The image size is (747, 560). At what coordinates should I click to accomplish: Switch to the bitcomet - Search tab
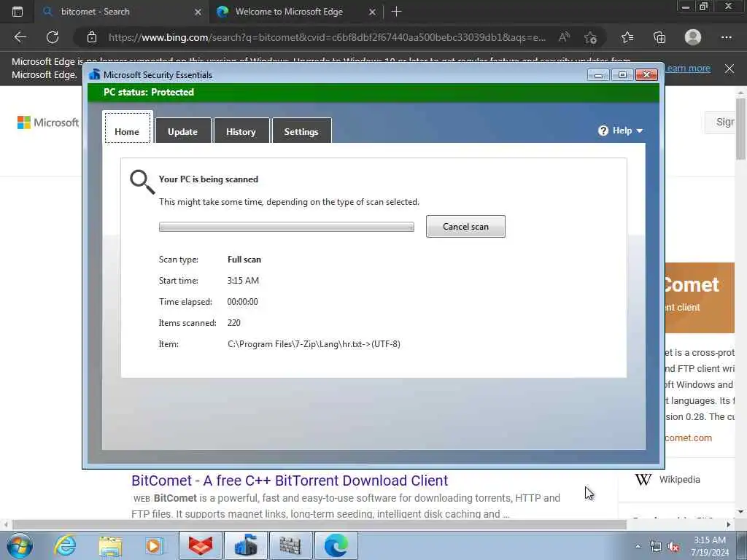[x=122, y=12]
